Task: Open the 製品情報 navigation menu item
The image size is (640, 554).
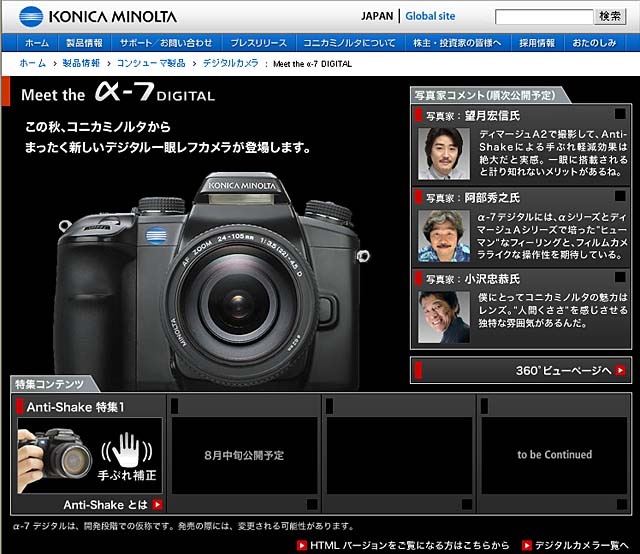Action: 84,43
